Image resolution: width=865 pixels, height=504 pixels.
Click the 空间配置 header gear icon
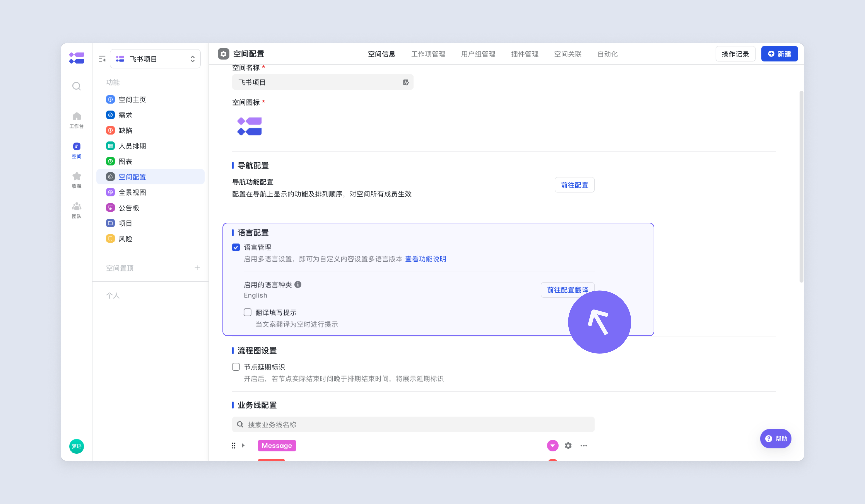(x=223, y=54)
